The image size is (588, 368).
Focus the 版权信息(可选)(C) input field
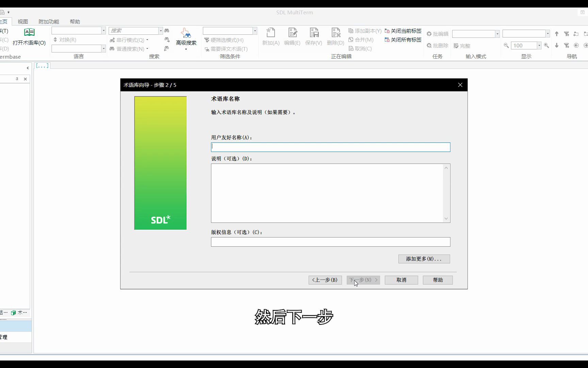coord(330,242)
